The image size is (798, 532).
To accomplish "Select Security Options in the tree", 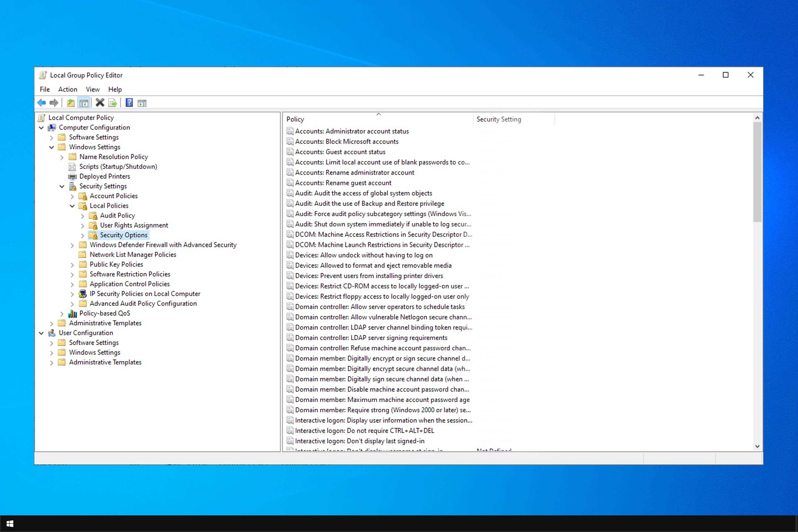I will coord(124,235).
